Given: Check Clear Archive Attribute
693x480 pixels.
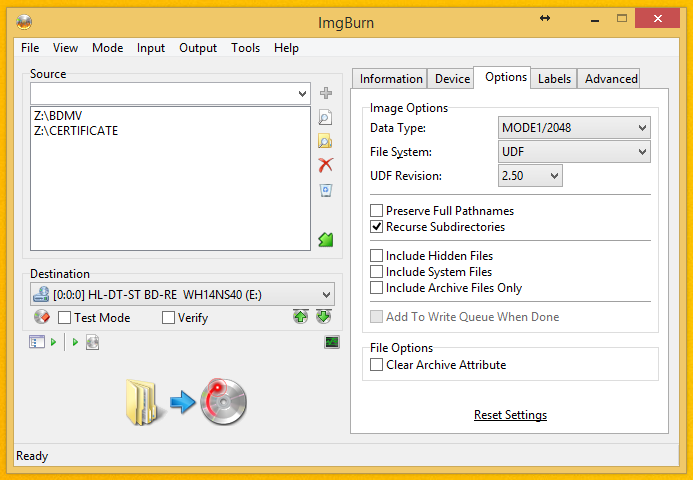Looking at the screenshot, I should [377, 365].
